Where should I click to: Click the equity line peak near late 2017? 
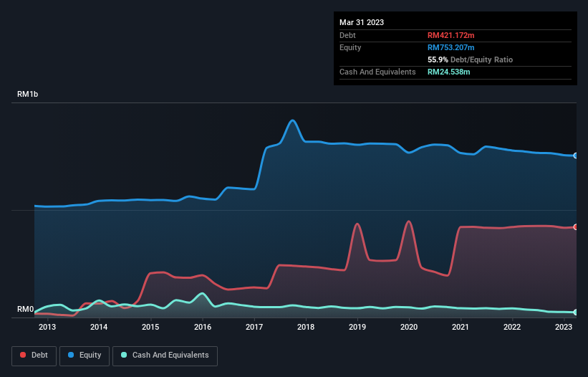[x=292, y=121]
